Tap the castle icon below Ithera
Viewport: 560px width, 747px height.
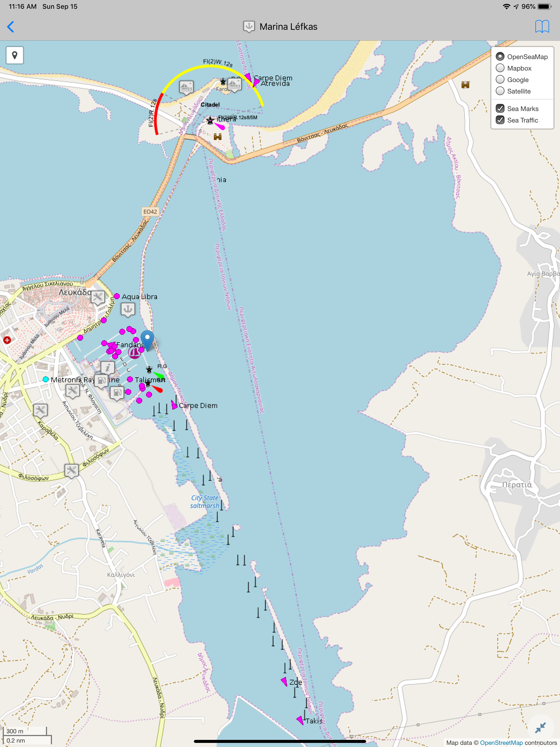click(x=217, y=136)
